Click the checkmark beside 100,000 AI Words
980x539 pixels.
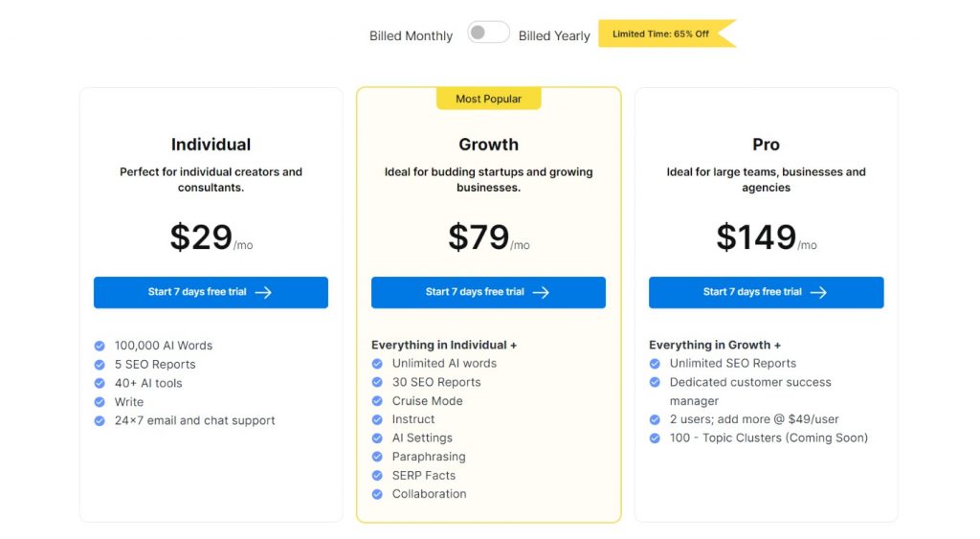tap(100, 346)
